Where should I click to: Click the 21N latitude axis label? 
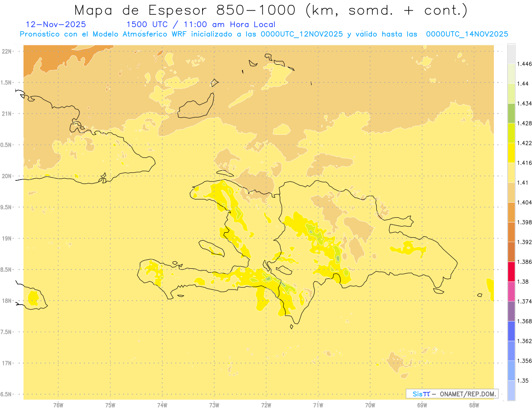tap(8, 114)
